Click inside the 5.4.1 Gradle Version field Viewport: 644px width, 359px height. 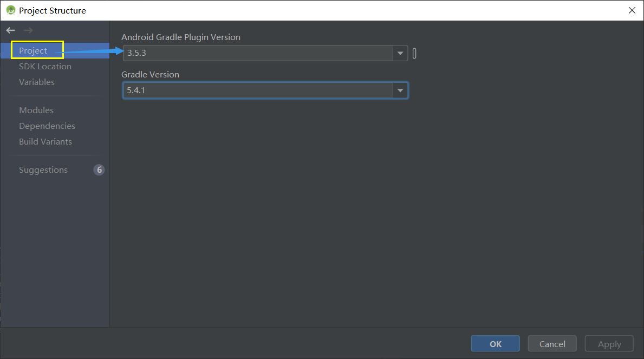tap(244, 90)
